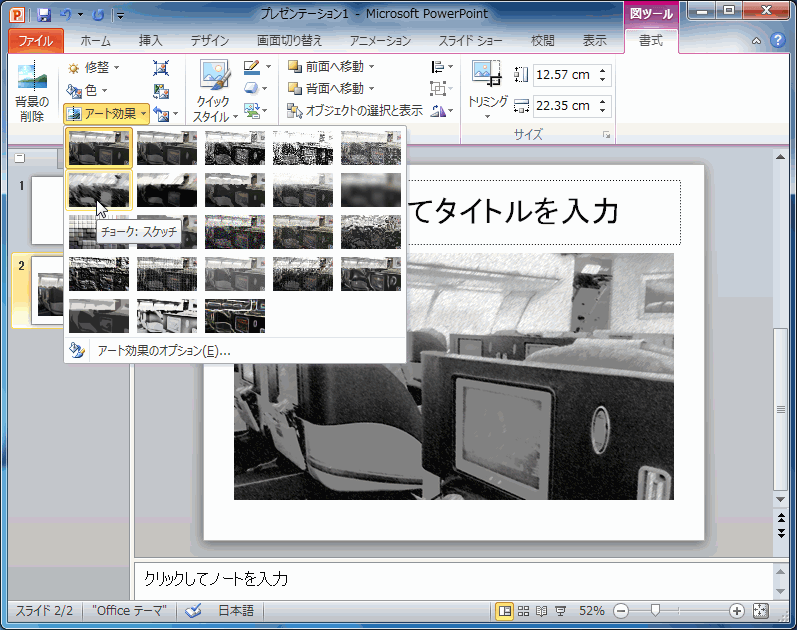Switch to the スライド ショー tab
Image resolution: width=797 pixels, height=630 pixels.
click(470, 41)
